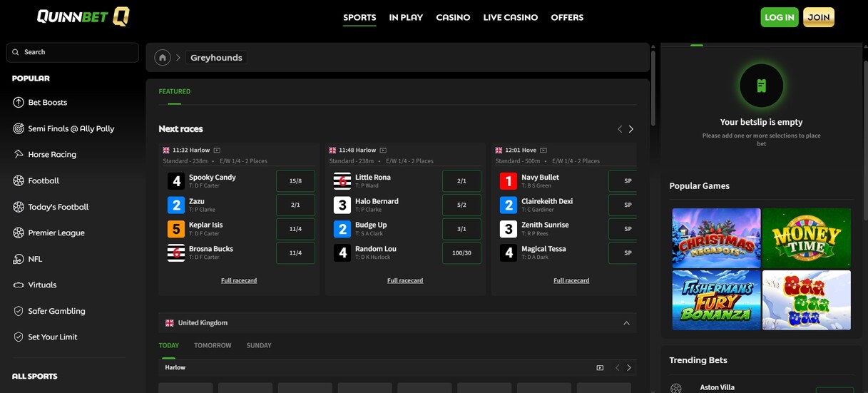This screenshot has width=868, height=393.
Task: Bet on Random Lou at 100/30
Action: point(461,253)
